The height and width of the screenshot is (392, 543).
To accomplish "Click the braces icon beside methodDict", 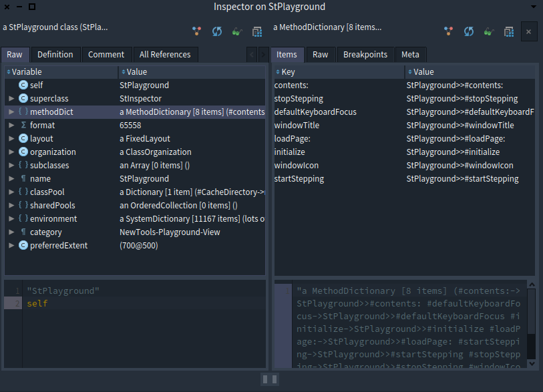I will pyautogui.click(x=23, y=112).
